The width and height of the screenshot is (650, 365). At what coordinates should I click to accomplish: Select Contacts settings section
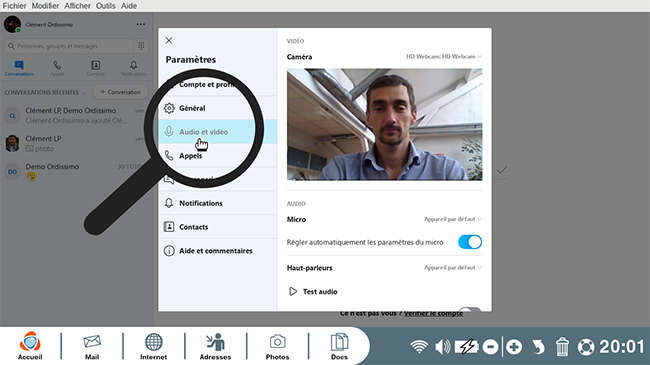(218, 227)
